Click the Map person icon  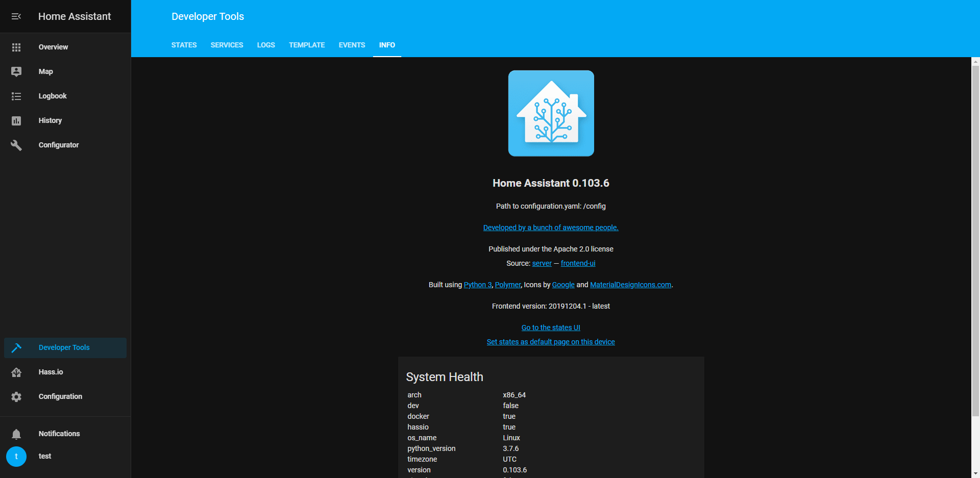pos(16,71)
